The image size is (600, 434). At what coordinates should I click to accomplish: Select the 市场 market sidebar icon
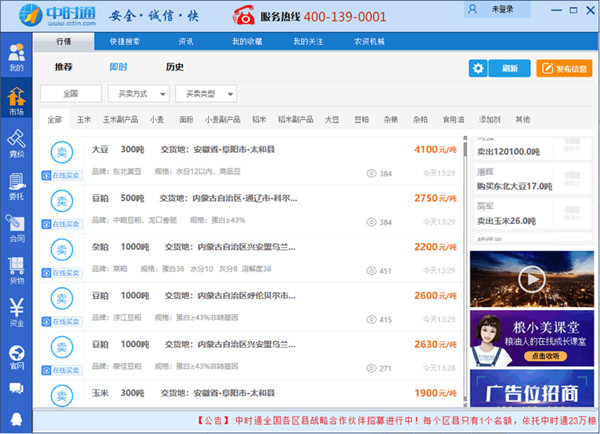coord(16,100)
